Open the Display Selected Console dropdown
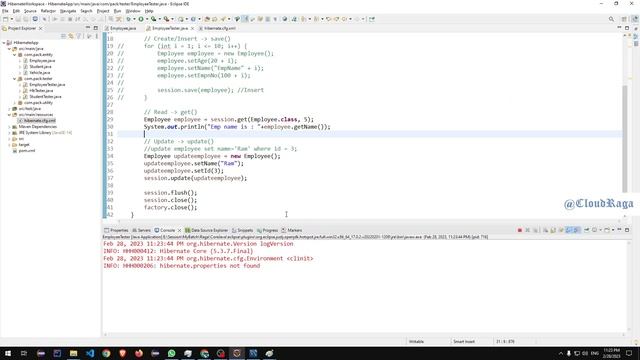 pos(600,230)
